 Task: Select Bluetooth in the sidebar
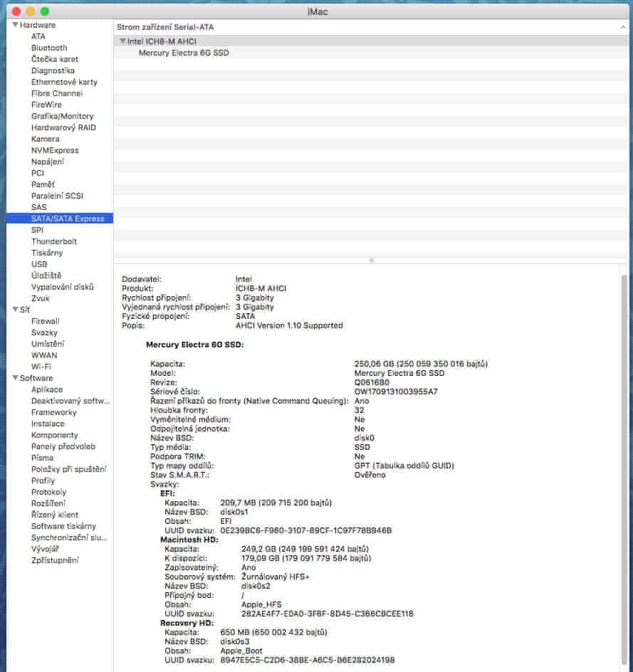[x=49, y=48]
